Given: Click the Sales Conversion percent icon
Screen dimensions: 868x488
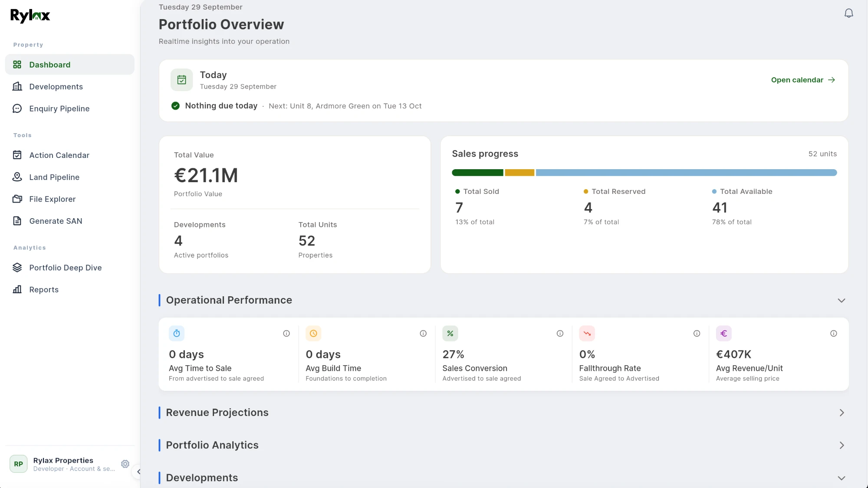Looking at the screenshot, I should 450,334.
